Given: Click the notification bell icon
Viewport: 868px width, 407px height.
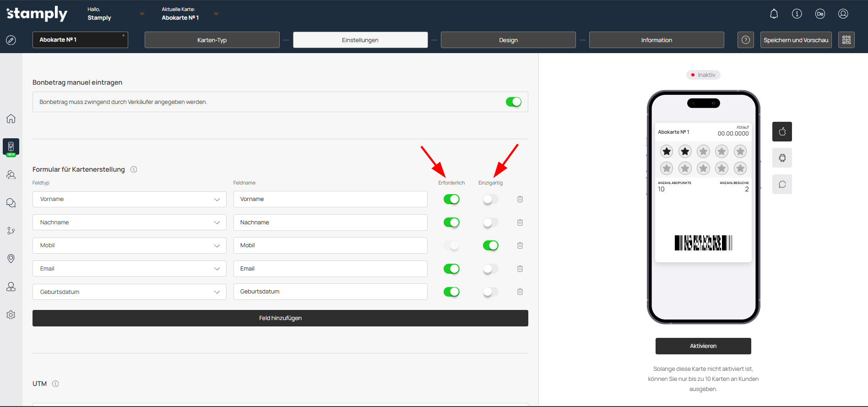Looking at the screenshot, I should [x=774, y=14].
